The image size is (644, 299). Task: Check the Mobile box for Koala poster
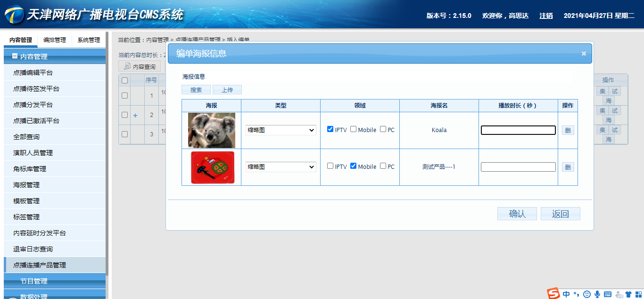coord(353,129)
